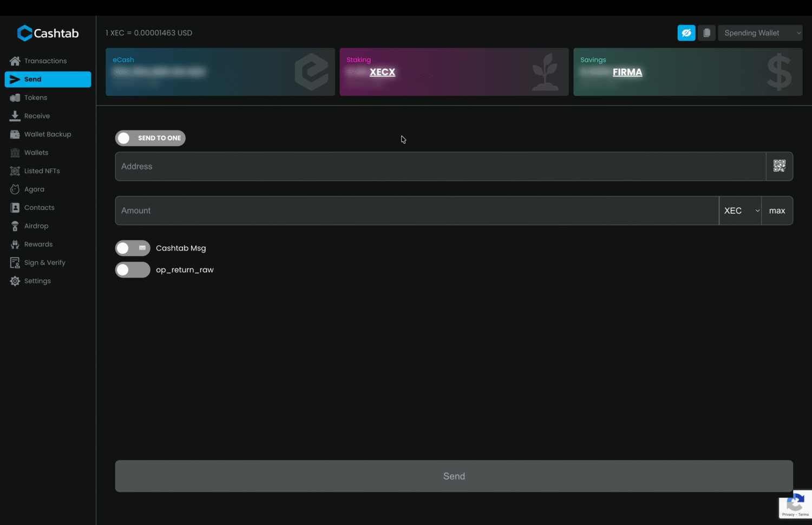Enable the Cashtab Msg toggle
The image size is (812, 525).
pos(133,248)
